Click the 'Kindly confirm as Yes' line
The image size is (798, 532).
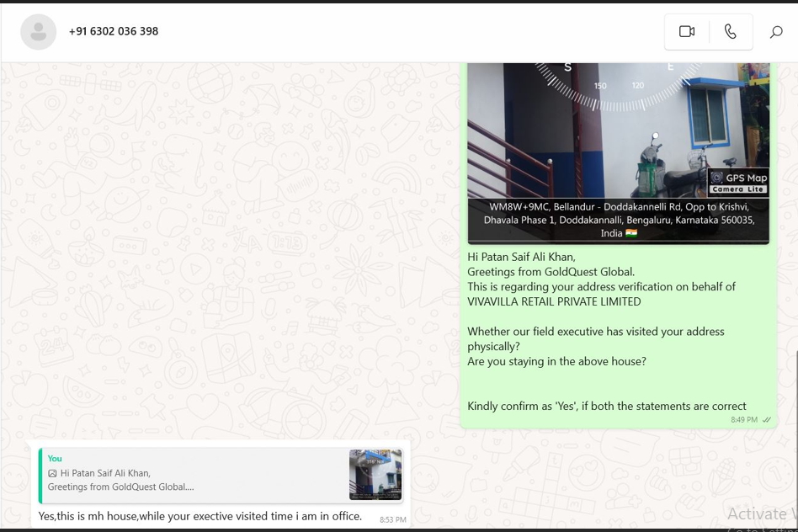point(606,406)
